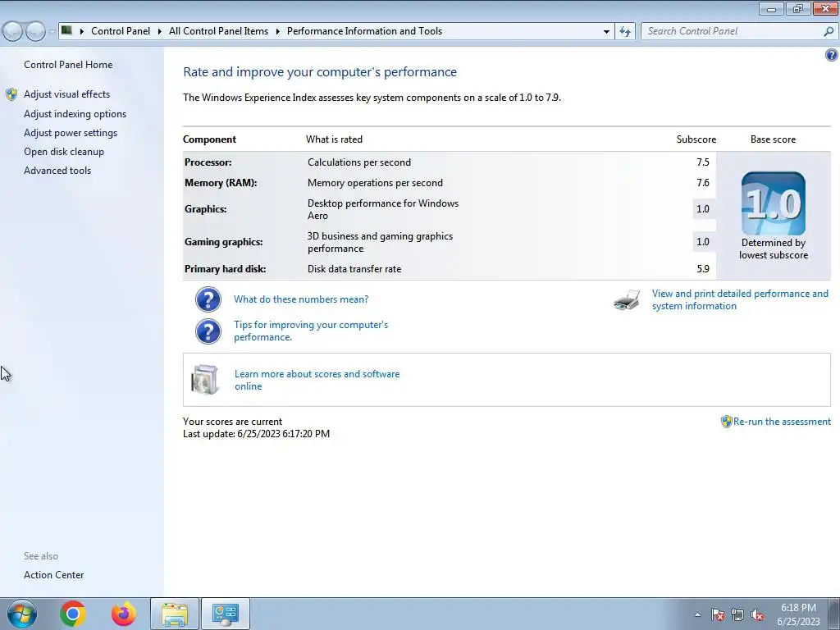Expand the arrow after Control Panel breadcrumb
Screen dimensions: 840x630
tap(160, 31)
